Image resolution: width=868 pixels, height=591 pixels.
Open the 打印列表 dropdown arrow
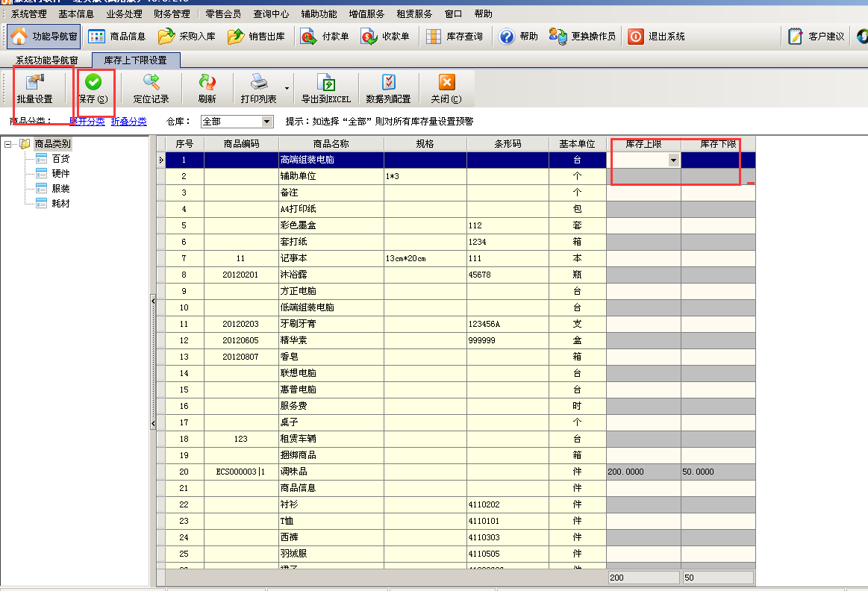coord(287,89)
